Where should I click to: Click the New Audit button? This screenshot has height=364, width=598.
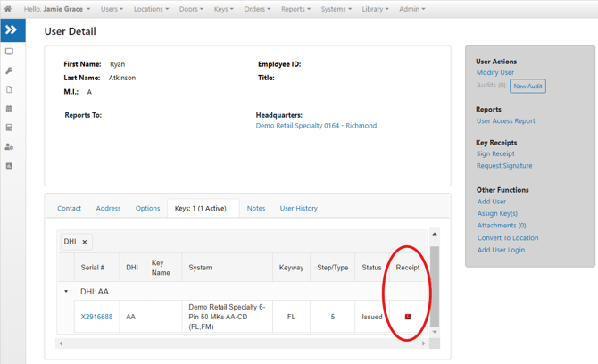click(x=527, y=86)
